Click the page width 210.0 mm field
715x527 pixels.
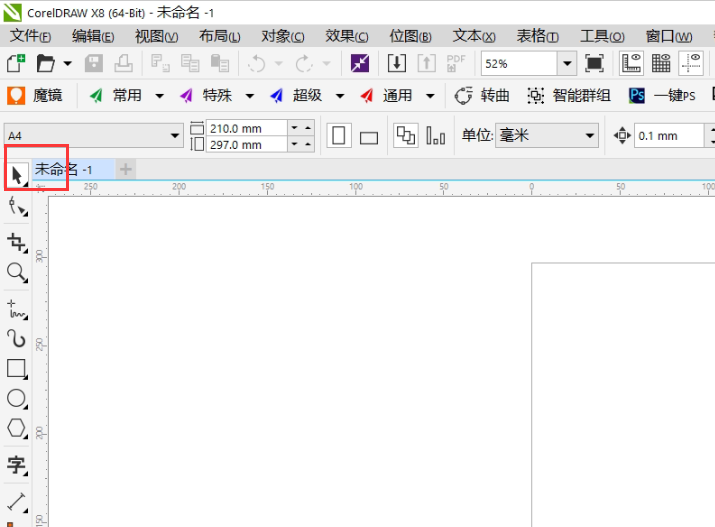(x=245, y=128)
